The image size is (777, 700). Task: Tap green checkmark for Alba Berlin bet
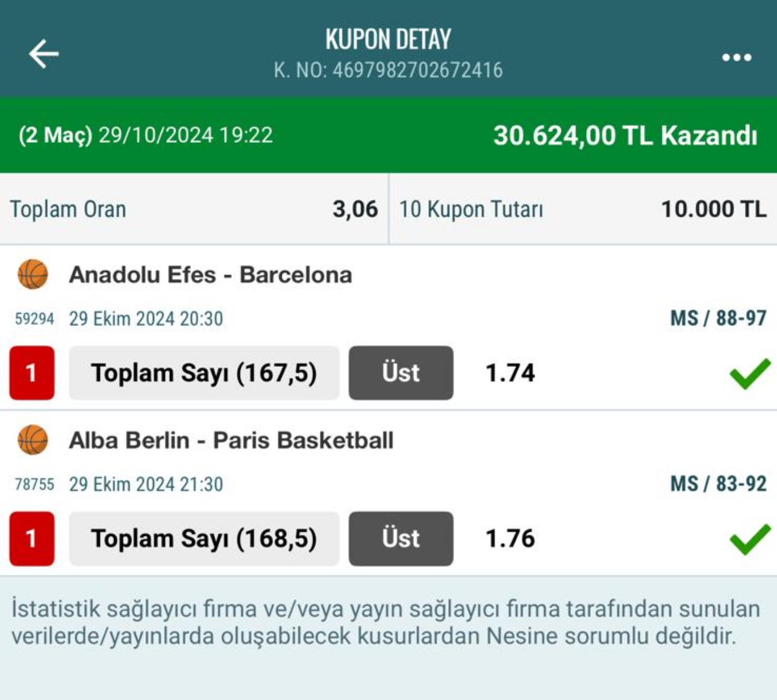point(749,539)
